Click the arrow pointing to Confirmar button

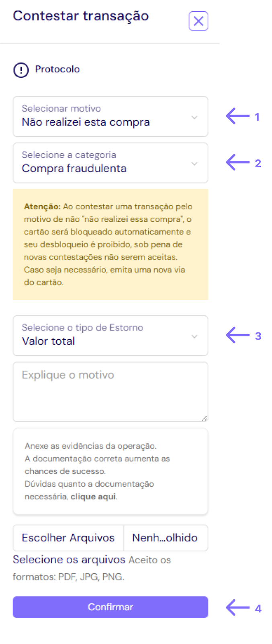(237, 607)
